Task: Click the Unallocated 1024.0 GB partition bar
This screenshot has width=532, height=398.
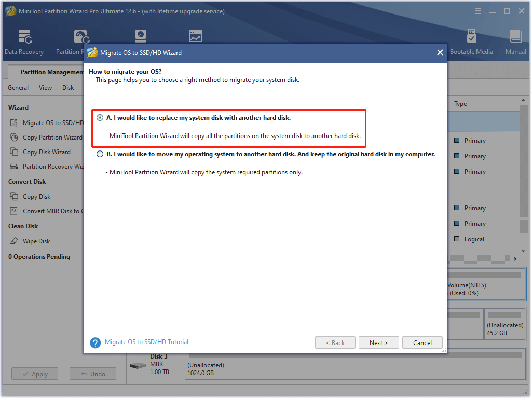Action: pos(355,365)
